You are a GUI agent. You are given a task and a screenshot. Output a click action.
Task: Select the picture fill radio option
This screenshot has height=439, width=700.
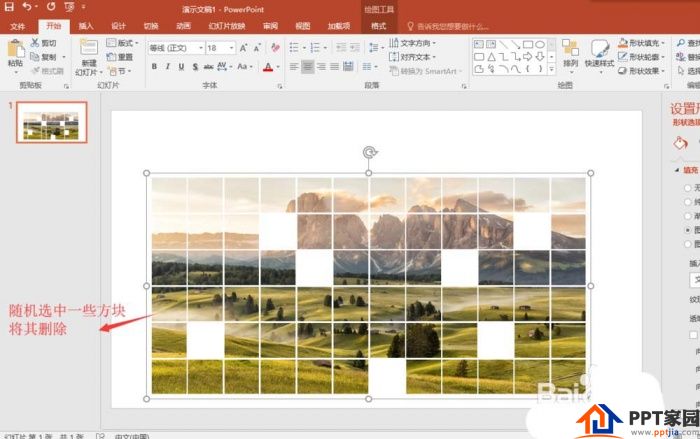688,230
